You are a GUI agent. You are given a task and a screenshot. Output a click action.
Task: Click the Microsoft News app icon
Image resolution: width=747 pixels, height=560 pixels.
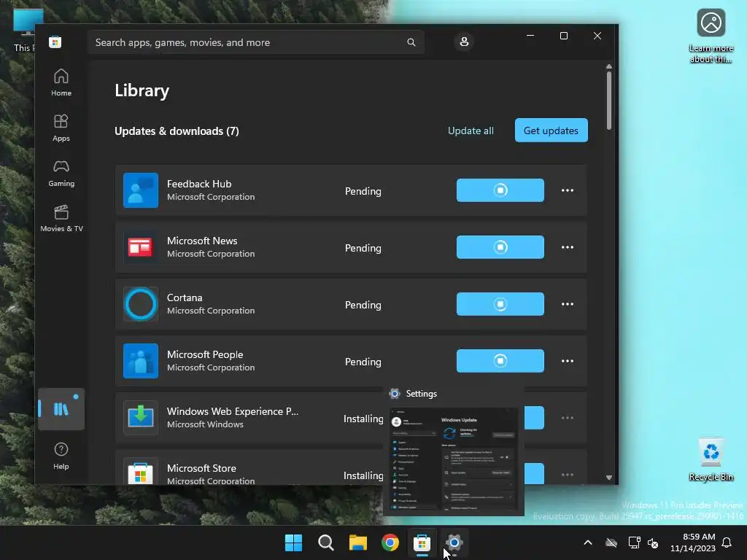[x=141, y=247]
